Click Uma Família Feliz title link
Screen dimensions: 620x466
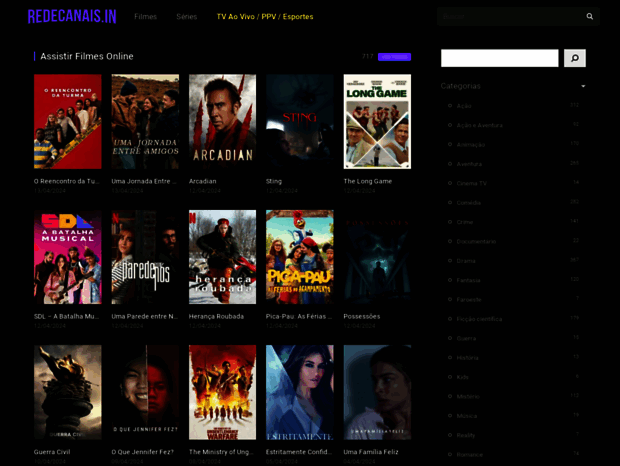click(371, 452)
